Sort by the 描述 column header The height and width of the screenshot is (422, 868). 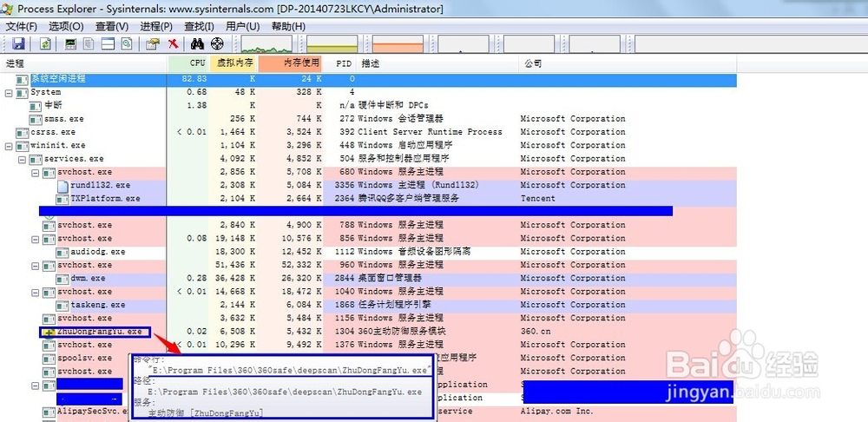[437, 63]
